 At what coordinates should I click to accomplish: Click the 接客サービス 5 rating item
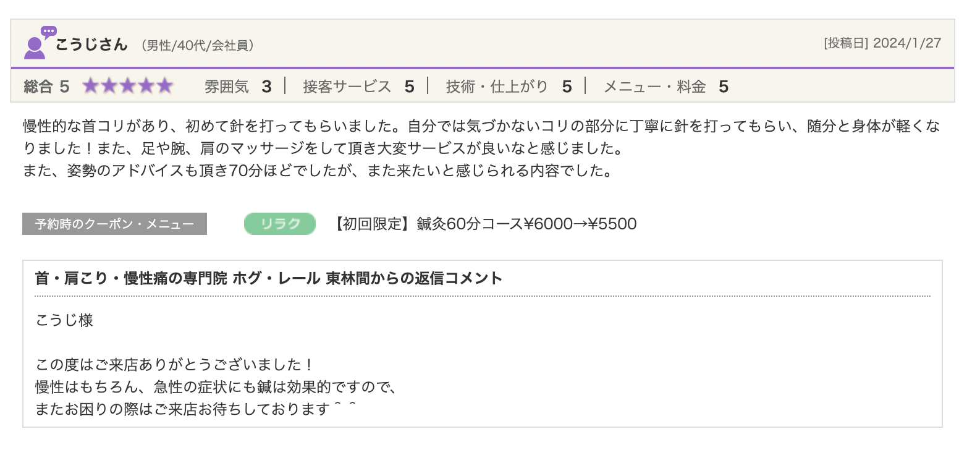(x=358, y=87)
